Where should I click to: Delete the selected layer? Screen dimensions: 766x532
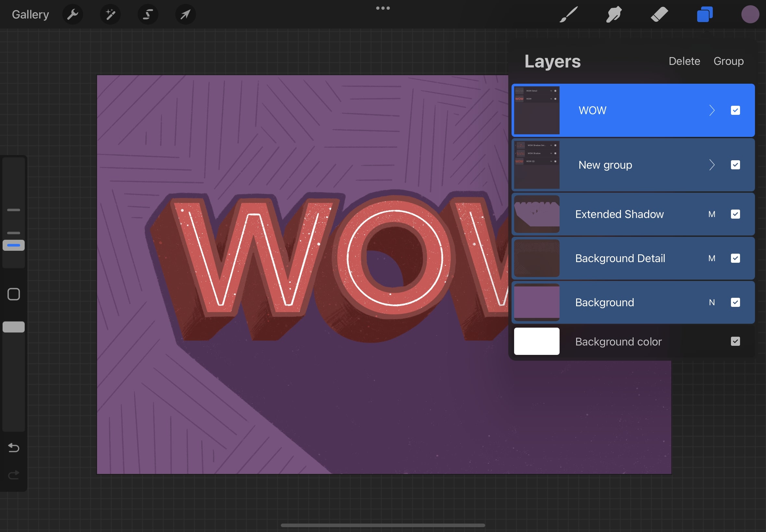[684, 61]
